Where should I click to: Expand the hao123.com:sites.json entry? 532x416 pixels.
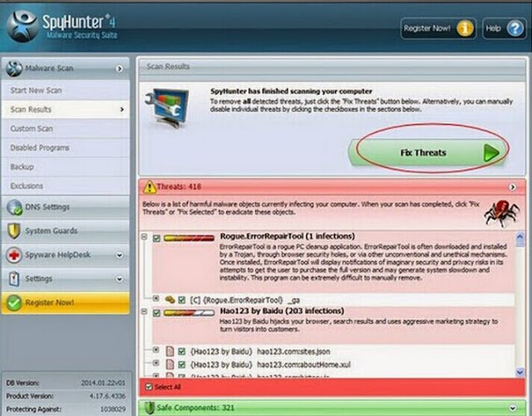coord(155,349)
